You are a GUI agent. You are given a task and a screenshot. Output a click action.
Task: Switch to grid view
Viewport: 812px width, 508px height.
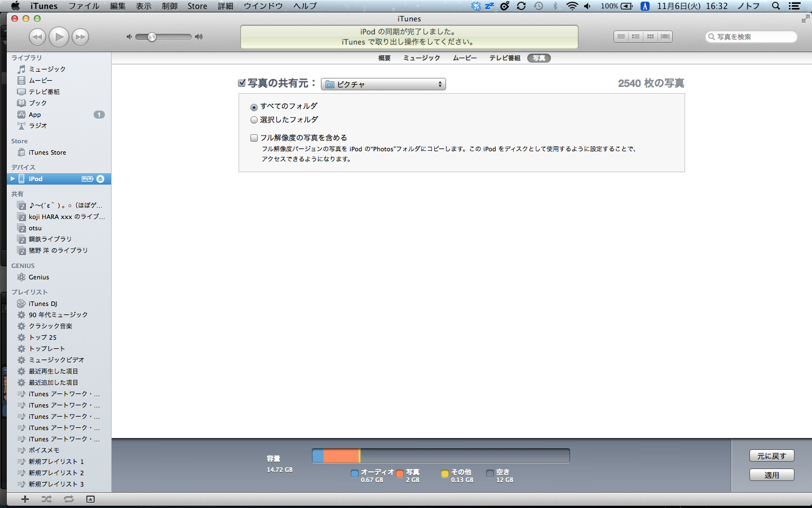tap(650, 37)
